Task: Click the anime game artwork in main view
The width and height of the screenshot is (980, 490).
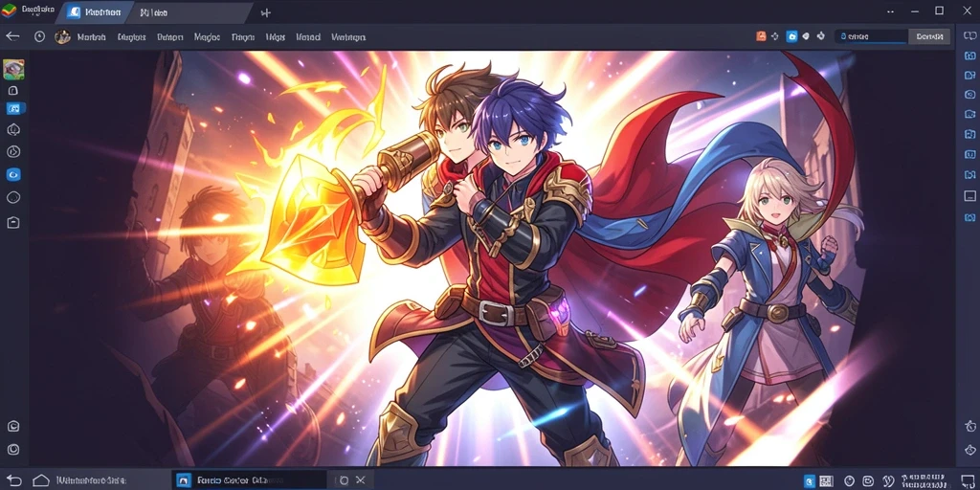Action: pos(491,258)
